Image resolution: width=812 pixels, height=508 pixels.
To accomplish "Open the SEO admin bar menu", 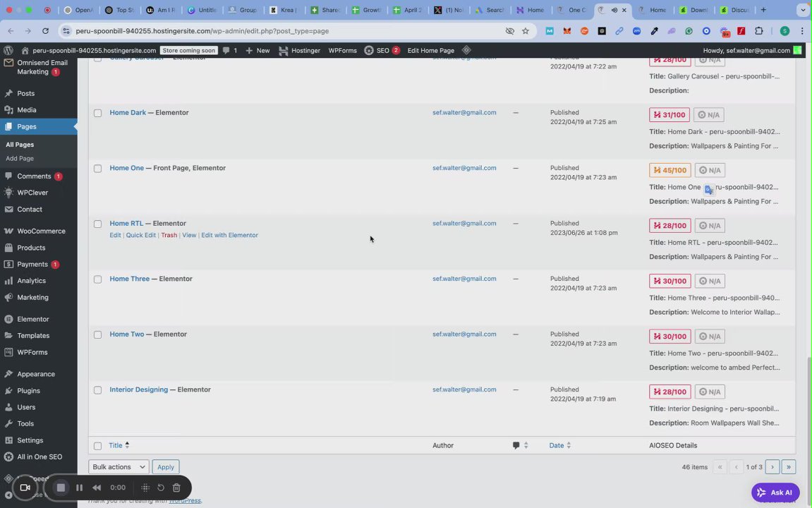I will click(x=382, y=50).
